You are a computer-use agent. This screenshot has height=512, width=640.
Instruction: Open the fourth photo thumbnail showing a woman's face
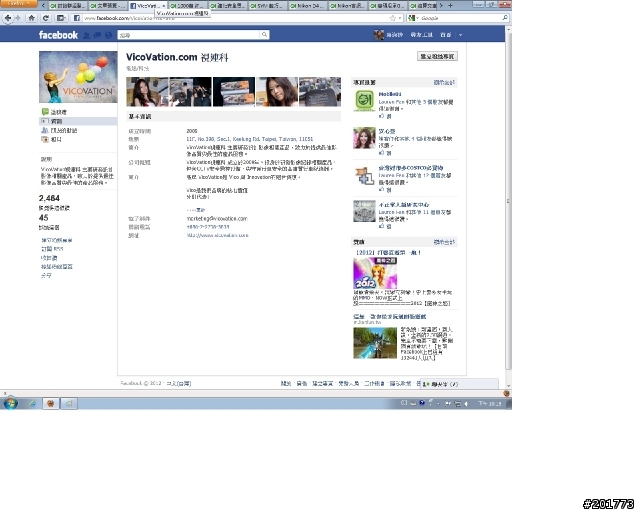pyautogui.click(x=277, y=92)
